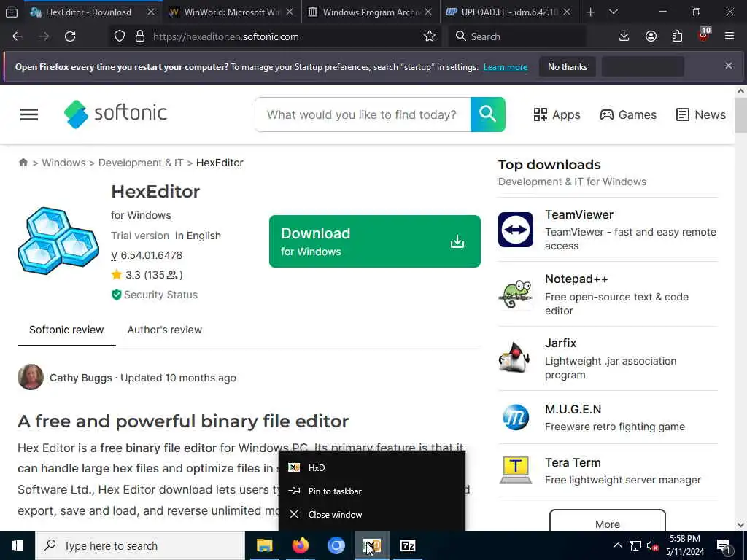
Task: Switch to the UPLOAD.EE tab
Action: 508,12
